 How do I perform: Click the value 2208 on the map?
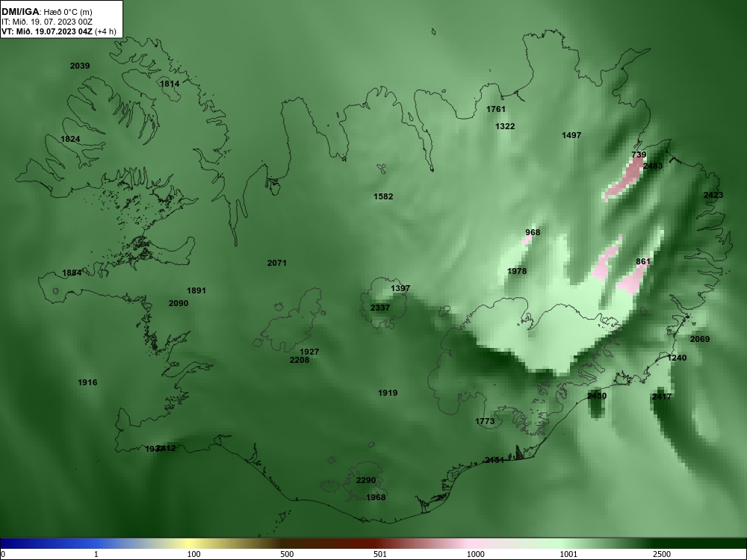click(300, 360)
